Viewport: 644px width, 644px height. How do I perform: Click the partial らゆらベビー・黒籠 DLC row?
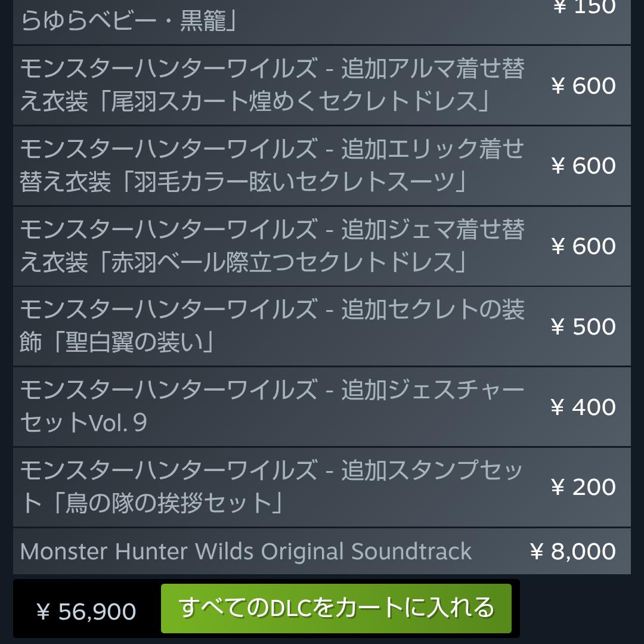pyautogui.click(x=130, y=21)
